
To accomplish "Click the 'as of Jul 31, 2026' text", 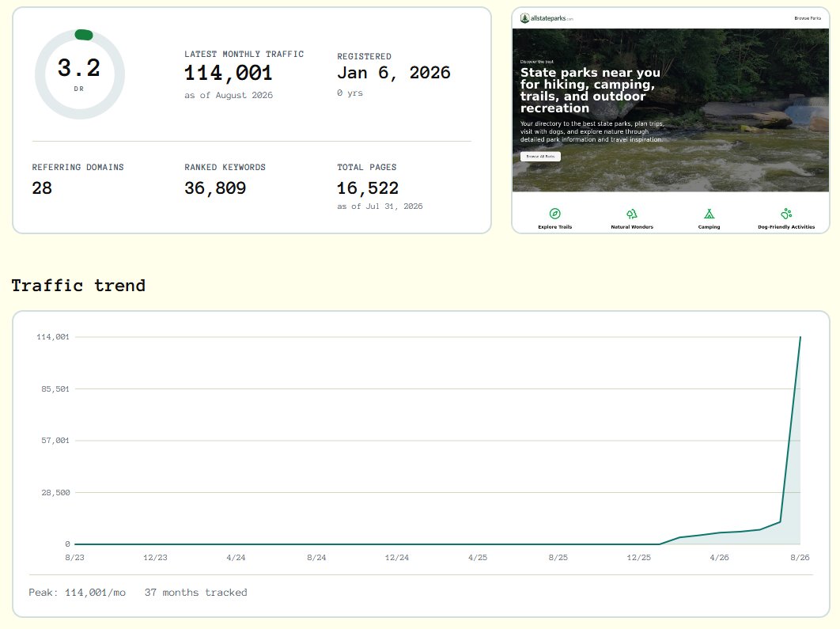I will (380, 207).
